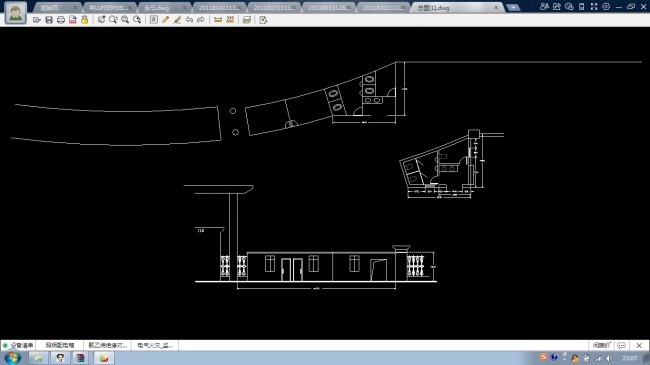Select the 设备清单 layout tab

[x=18, y=345]
